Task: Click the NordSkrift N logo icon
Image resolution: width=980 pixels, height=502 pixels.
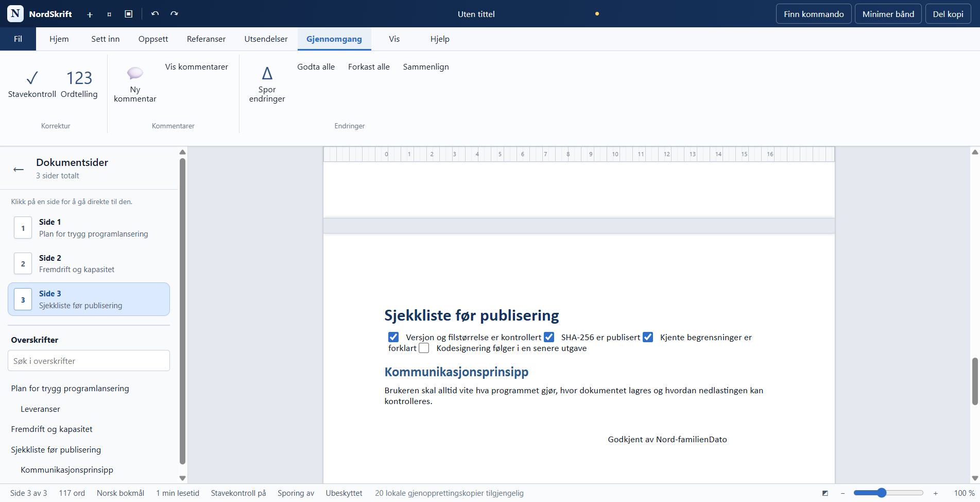Action: click(15, 13)
